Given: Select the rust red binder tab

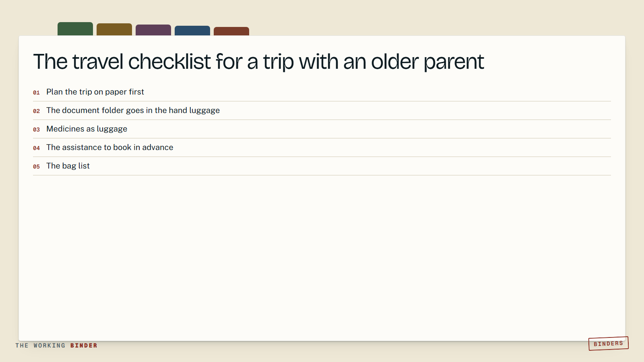Looking at the screenshot, I should pos(231,31).
